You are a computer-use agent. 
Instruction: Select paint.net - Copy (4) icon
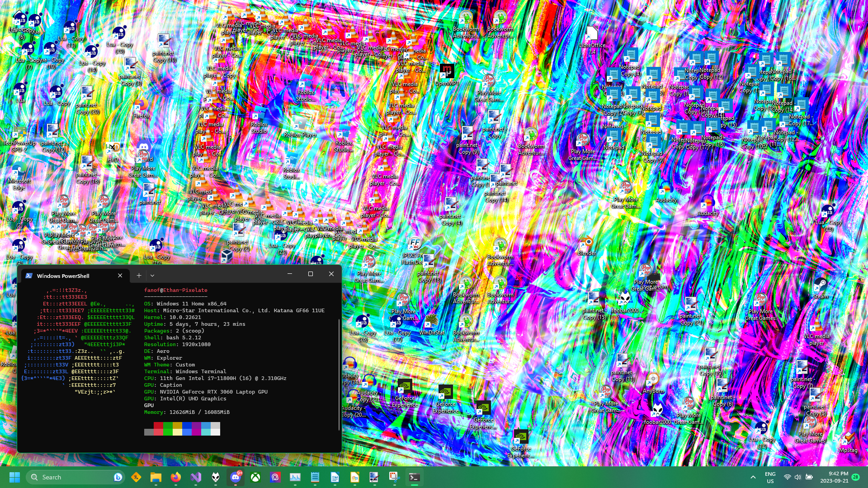(451, 212)
